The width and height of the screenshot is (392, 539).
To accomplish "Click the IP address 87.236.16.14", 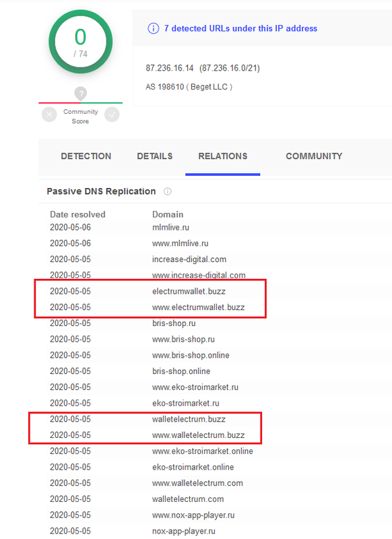I will 169,68.
